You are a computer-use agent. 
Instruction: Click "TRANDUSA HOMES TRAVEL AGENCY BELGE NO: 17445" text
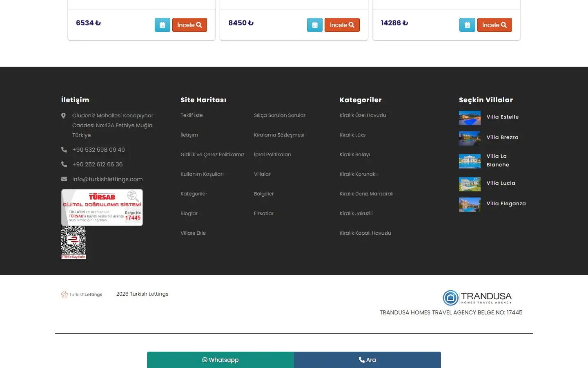[451, 312]
